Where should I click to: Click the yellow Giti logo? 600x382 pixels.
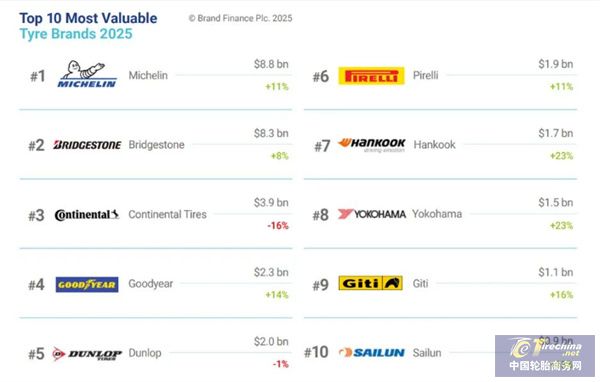(x=370, y=283)
